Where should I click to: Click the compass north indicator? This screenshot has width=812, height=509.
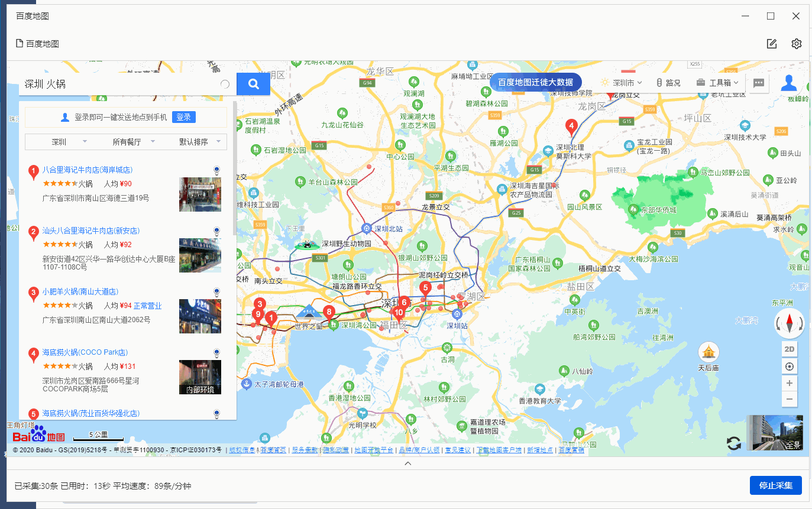pyautogui.click(x=790, y=323)
